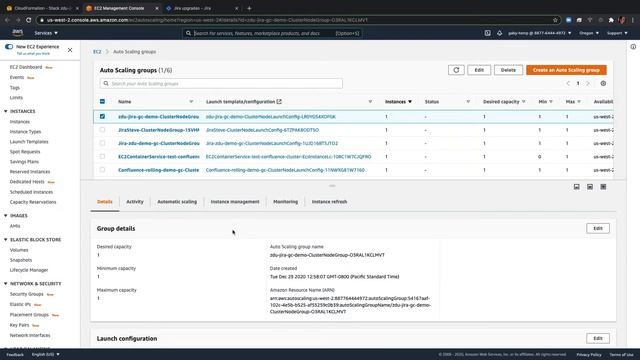Screen dimensions: 640x360
Task: Check the Confluence-rolling-demo-gc-Cluster row checkbox
Action: pyautogui.click(x=102, y=170)
